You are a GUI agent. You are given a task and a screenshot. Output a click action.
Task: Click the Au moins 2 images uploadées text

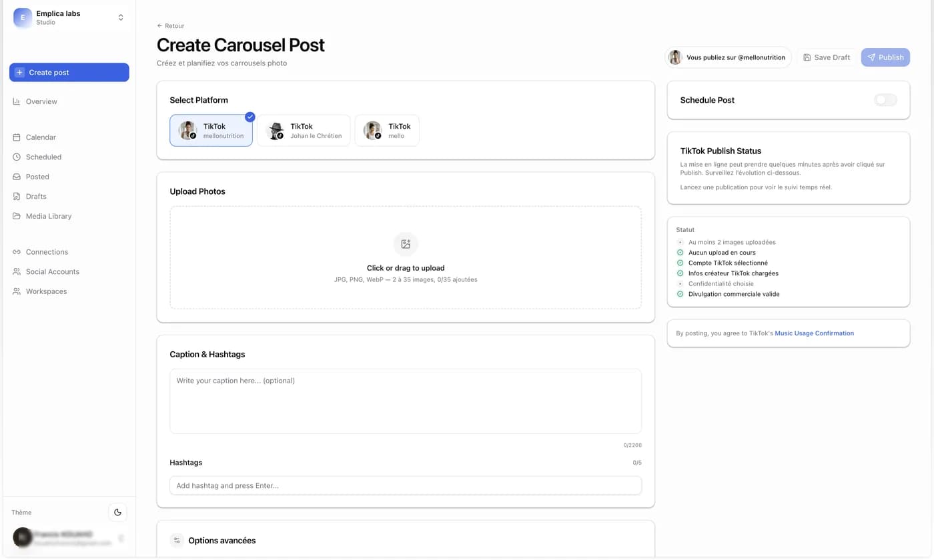click(732, 242)
